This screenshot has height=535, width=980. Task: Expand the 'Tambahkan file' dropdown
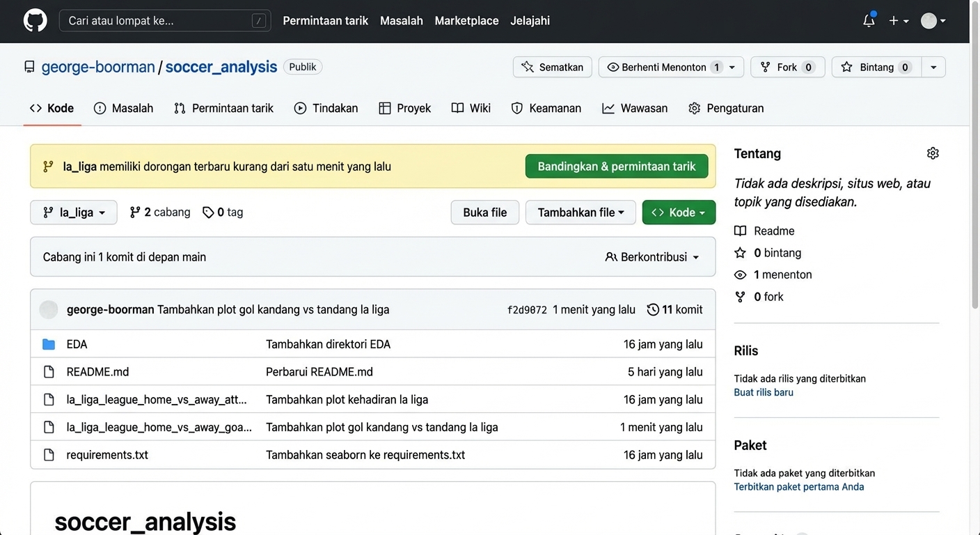580,212
